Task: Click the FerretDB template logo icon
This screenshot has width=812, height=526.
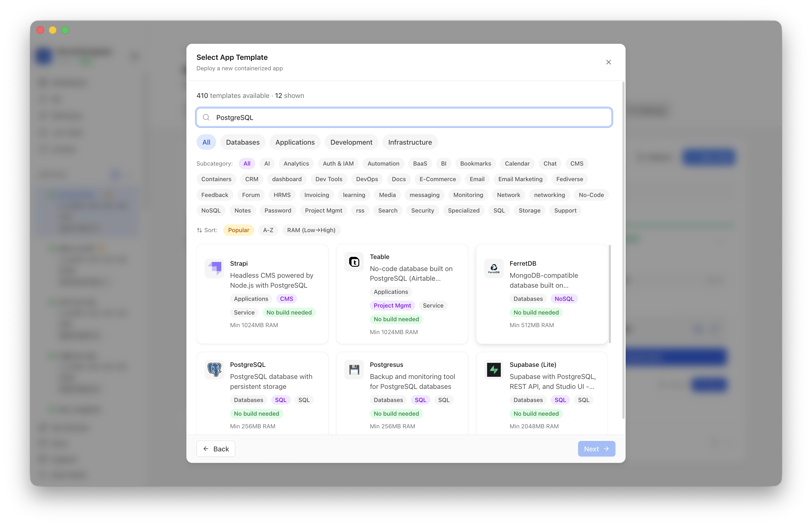Action: coord(494,268)
